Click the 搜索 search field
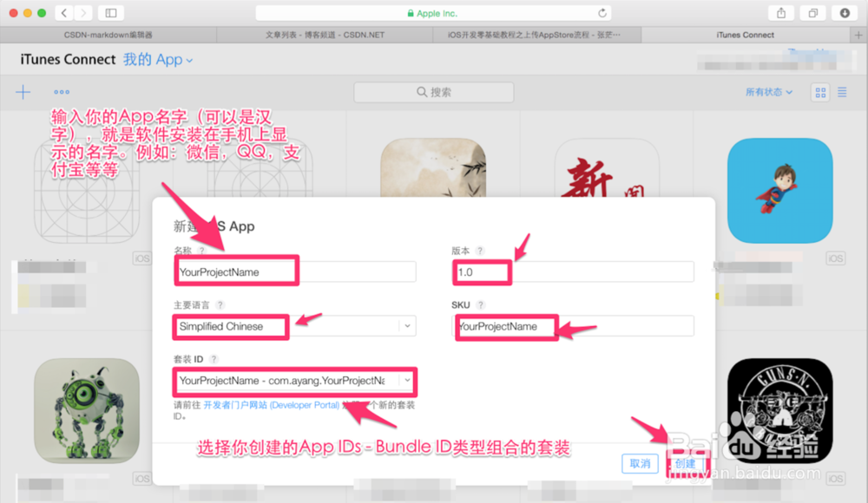This screenshot has width=868, height=503. (433, 91)
